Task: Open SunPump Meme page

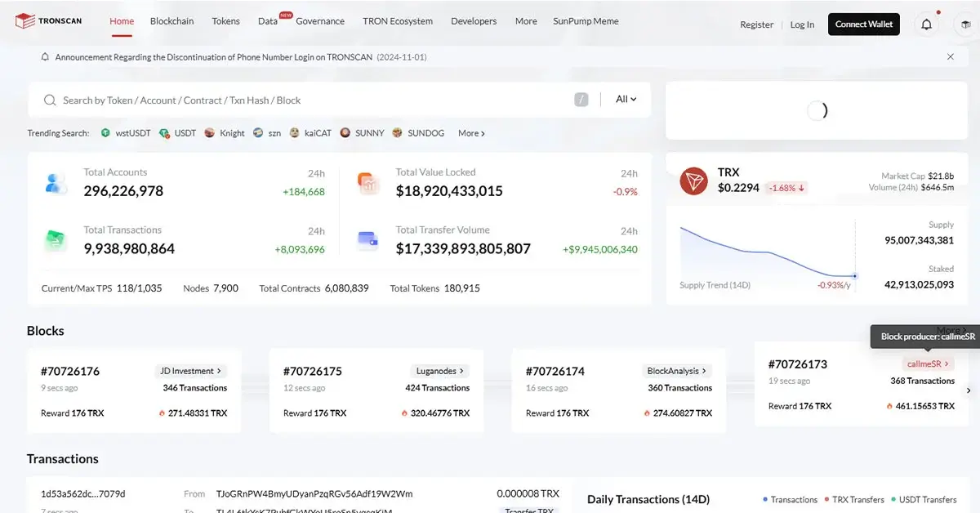Action: click(586, 21)
